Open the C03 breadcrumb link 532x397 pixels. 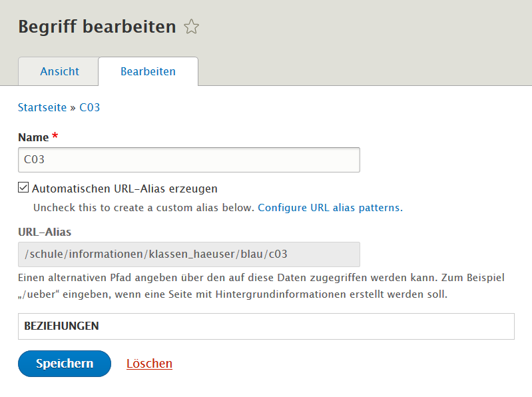(x=89, y=107)
